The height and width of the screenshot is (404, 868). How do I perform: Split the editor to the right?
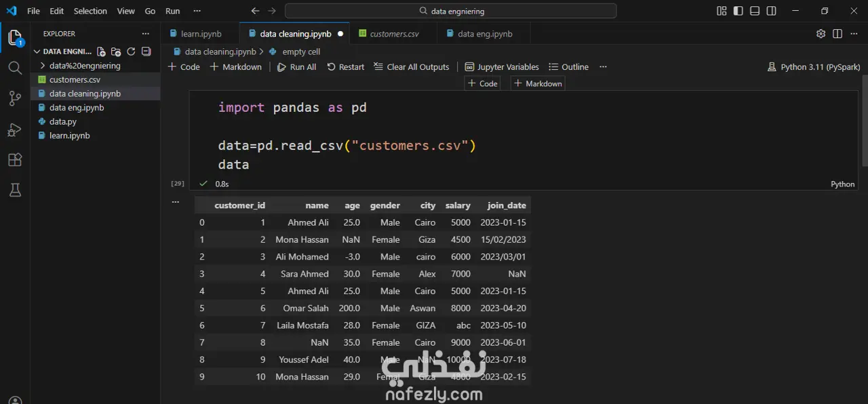coord(837,33)
